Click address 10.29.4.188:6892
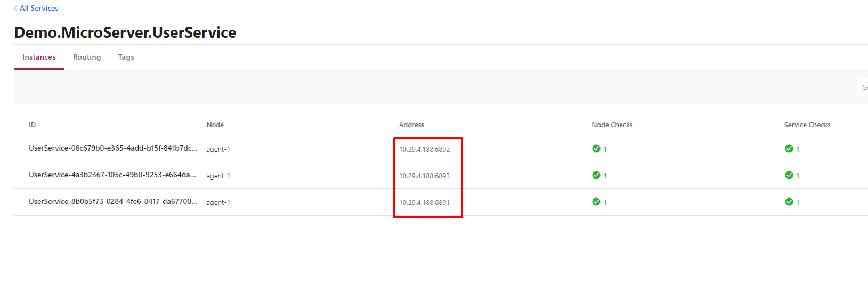 (424, 149)
